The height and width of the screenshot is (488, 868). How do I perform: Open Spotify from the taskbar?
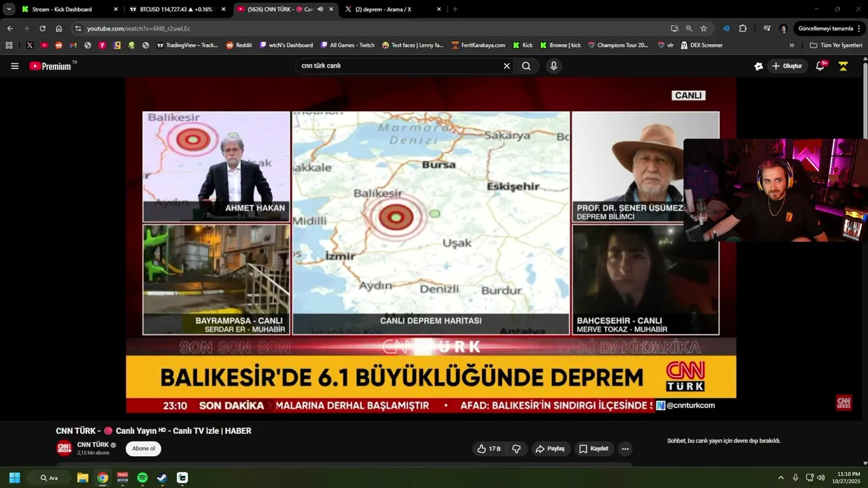click(x=142, y=478)
